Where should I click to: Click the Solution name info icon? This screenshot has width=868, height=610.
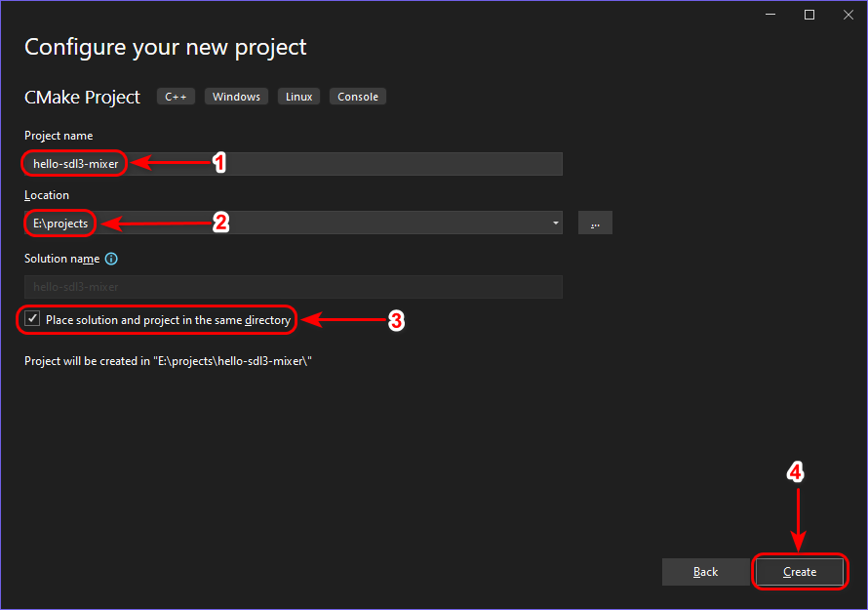pyautogui.click(x=111, y=260)
